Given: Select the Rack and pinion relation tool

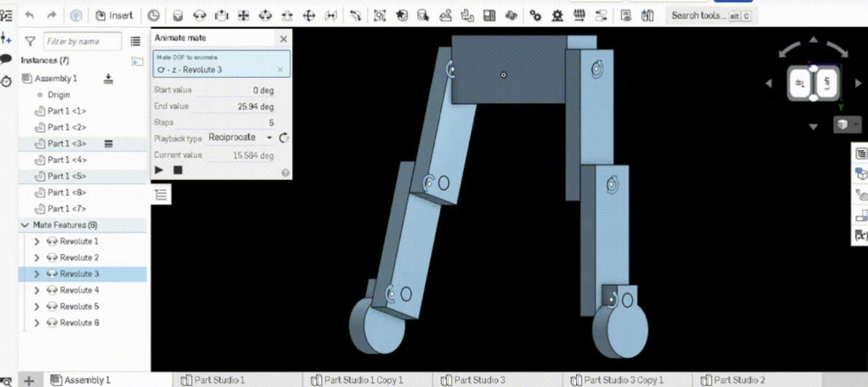Looking at the screenshot, I should 558,15.
